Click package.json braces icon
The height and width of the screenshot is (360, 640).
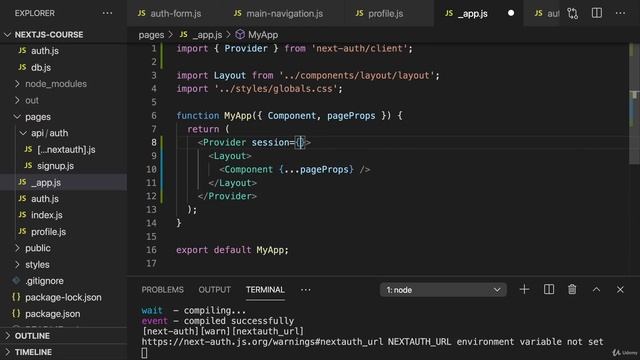pyautogui.click(x=16, y=313)
